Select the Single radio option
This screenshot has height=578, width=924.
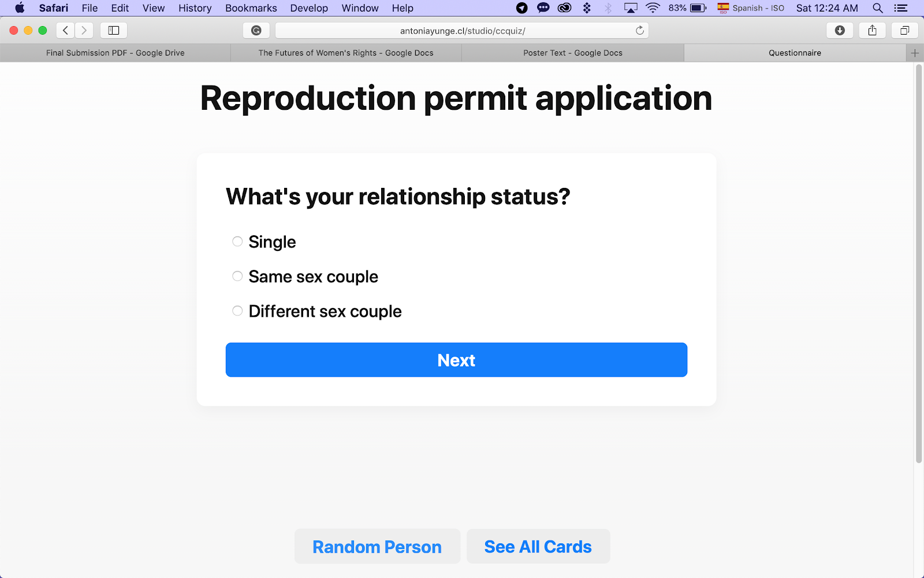[237, 242]
